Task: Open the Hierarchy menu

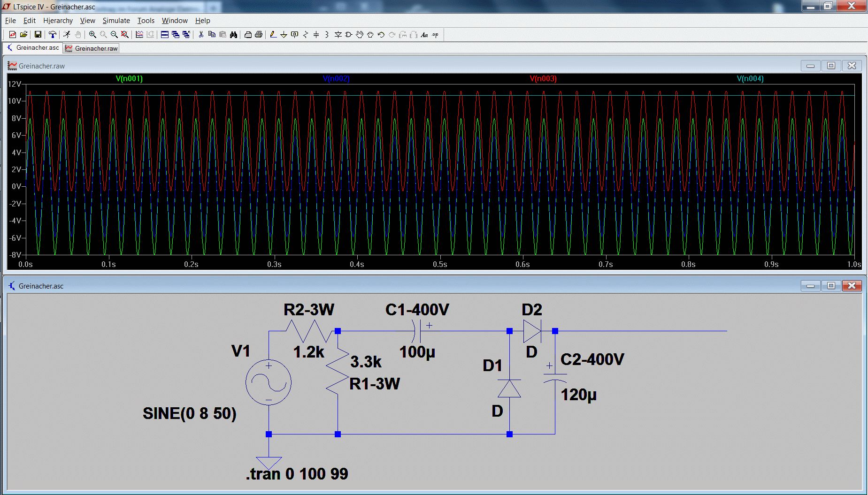Action: (x=58, y=21)
